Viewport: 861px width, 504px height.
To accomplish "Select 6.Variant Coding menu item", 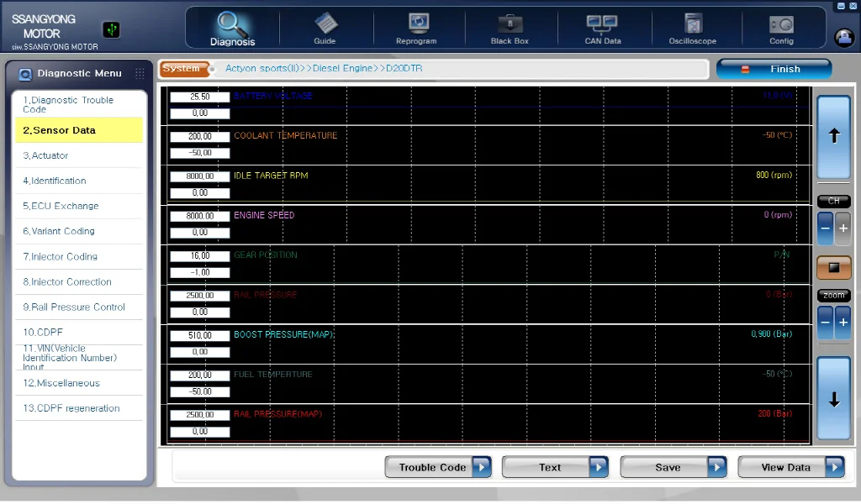I will [x=79, y=231].
